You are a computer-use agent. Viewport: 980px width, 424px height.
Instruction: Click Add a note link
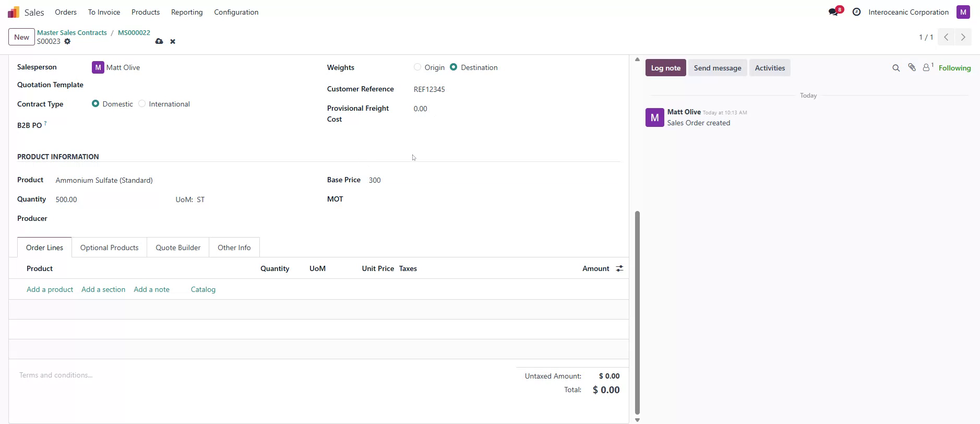(x=151, y=289)
